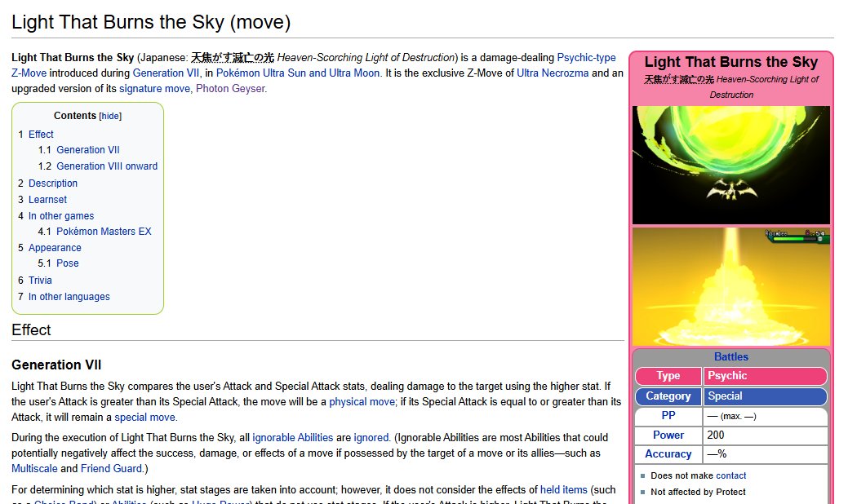Select the Power value 200
The image size is (848, 504).
pos(716,435)
